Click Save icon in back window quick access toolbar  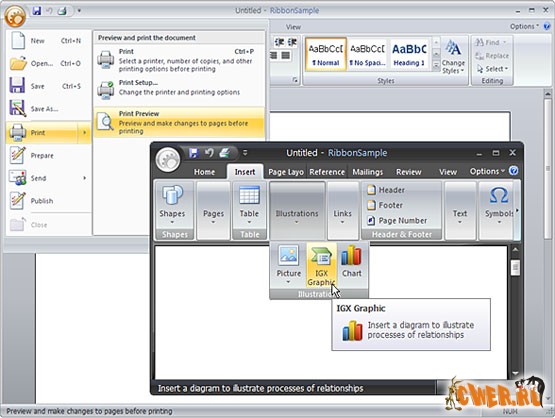pyautogui.click(x=37, y=11)
